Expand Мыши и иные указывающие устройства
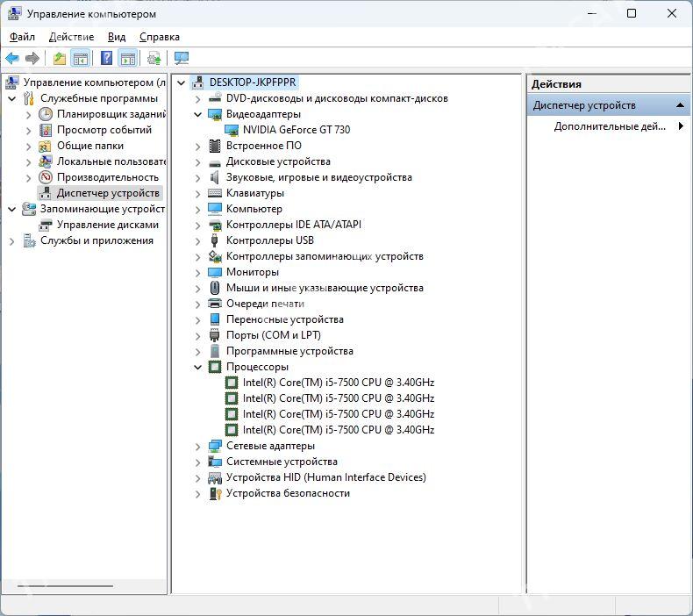This screenshot has width=693, height=616. tap(197, 289)
